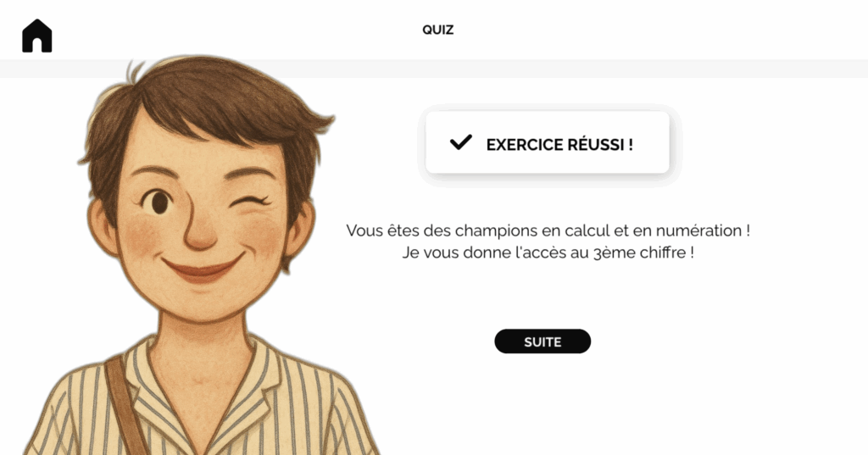Screen dimensions: 868x455
Task: Click the word '3ème chiffre' in the message
Action: tap(639, 253)
